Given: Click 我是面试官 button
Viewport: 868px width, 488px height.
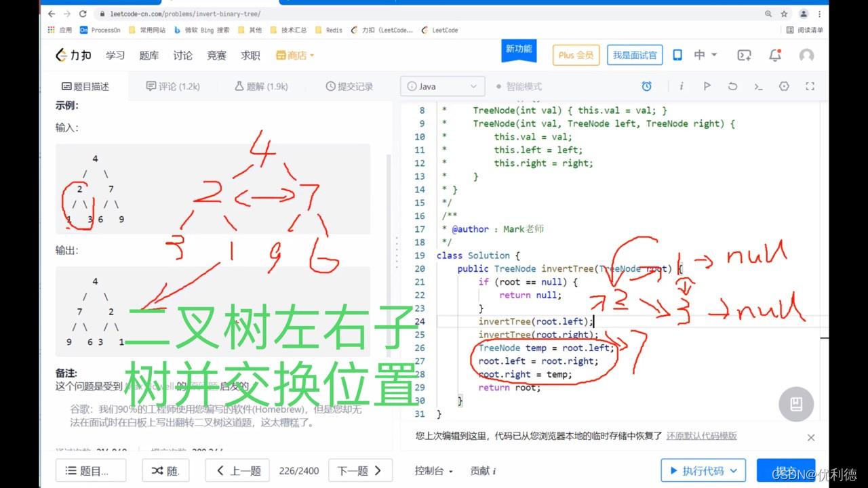Looking at the screenshot, I should [635, 56].
